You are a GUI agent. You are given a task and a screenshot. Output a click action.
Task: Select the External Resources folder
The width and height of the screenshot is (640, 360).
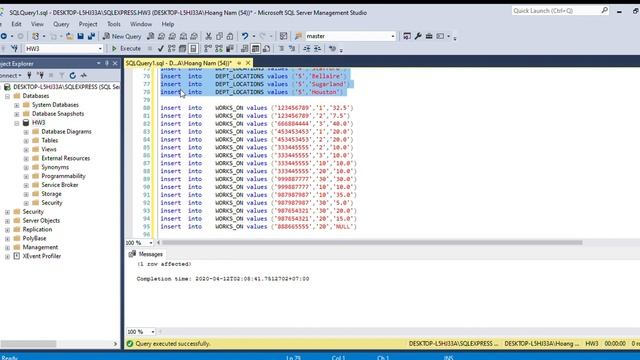pos(66,158)
